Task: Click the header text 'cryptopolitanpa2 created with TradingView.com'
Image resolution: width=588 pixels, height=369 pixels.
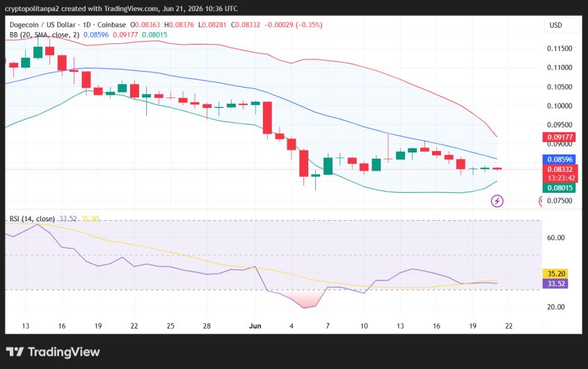Action: click(81, 8)
